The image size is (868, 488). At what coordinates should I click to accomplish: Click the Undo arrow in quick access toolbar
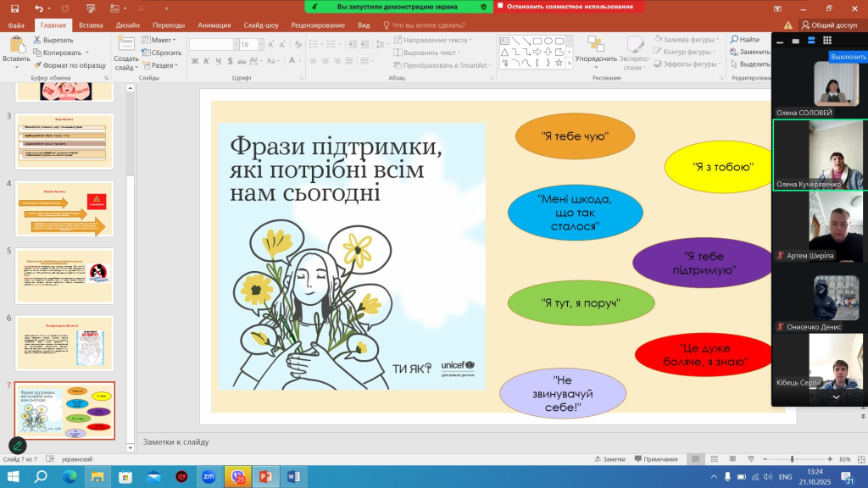(38, 8)
